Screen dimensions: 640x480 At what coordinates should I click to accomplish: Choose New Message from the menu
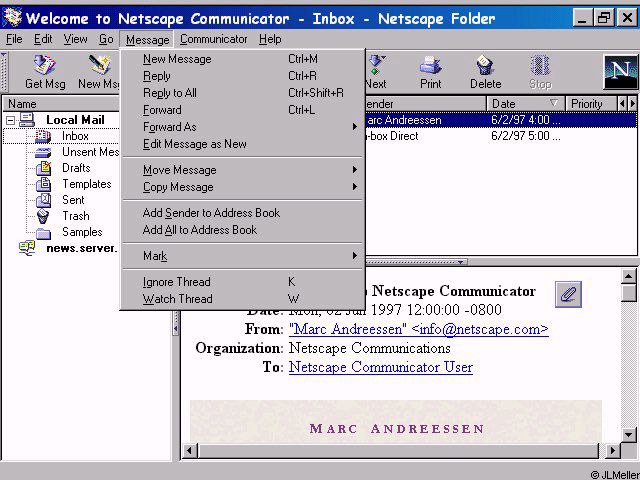tap(242, 59)
